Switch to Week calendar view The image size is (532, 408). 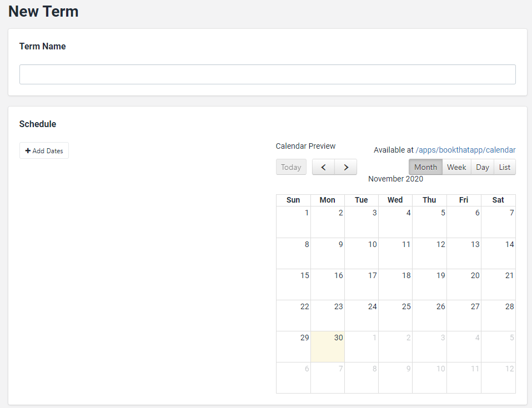pos(456,167)
